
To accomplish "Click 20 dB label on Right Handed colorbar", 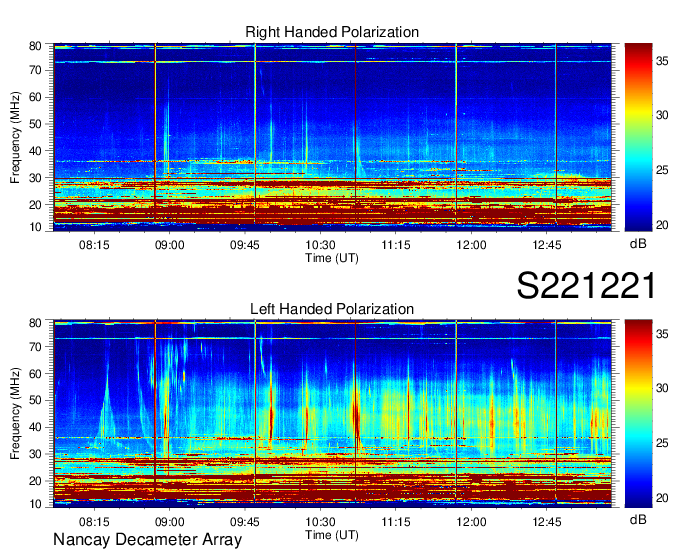I will coord(662,225).
